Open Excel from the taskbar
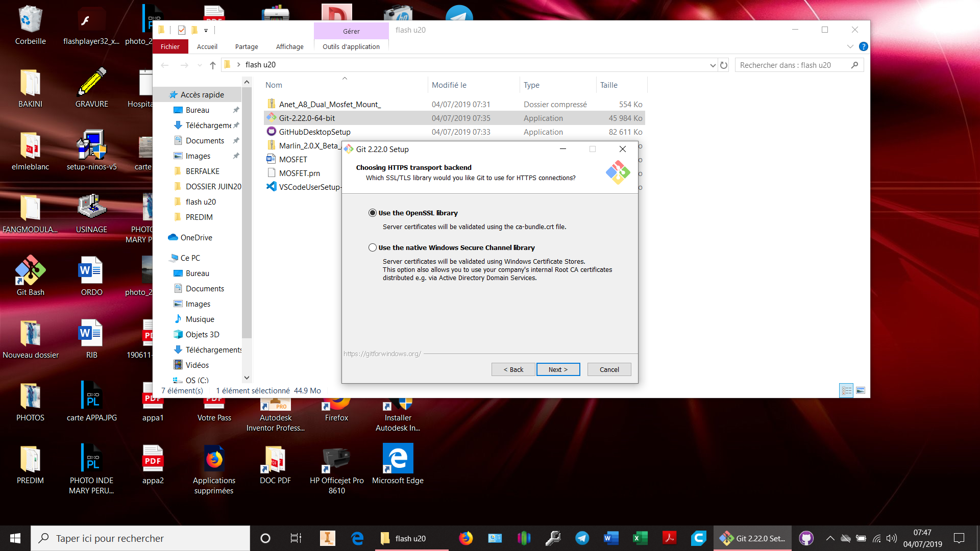Screen dimensions: 980x551 [640, 538]
